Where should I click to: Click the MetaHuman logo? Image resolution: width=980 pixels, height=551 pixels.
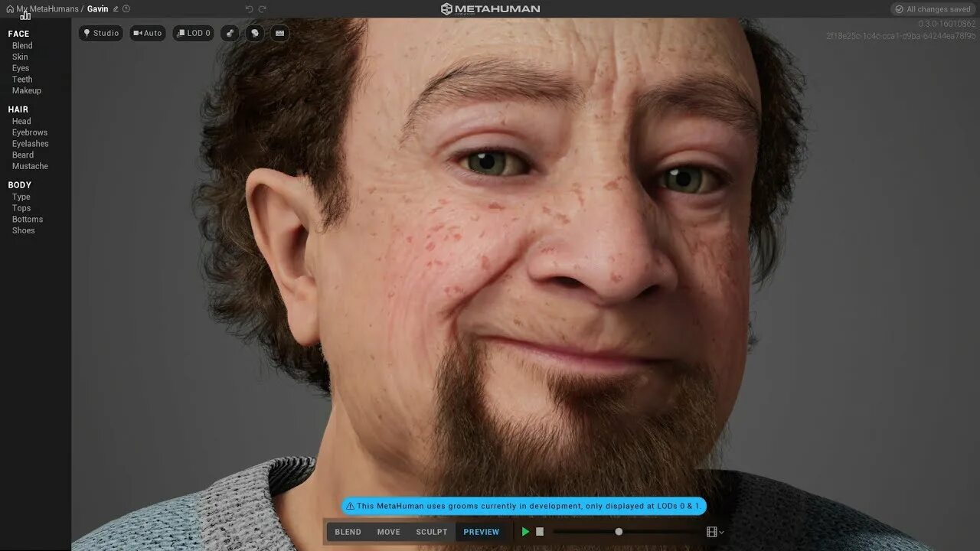click(490, 9)
